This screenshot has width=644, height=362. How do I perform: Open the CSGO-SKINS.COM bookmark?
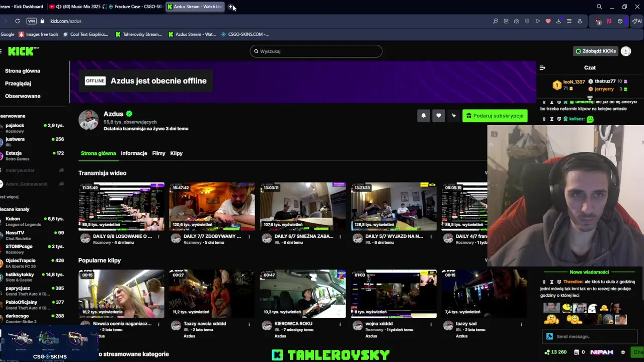pos(245,34)
